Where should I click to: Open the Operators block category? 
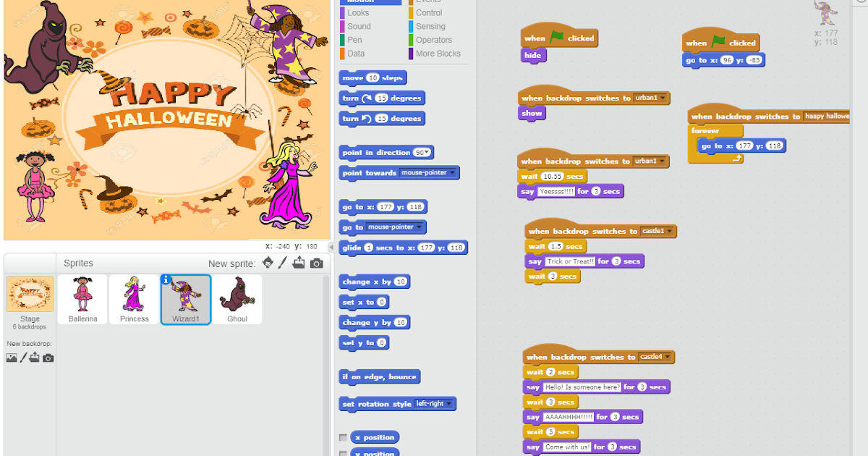tap(434, 40)
